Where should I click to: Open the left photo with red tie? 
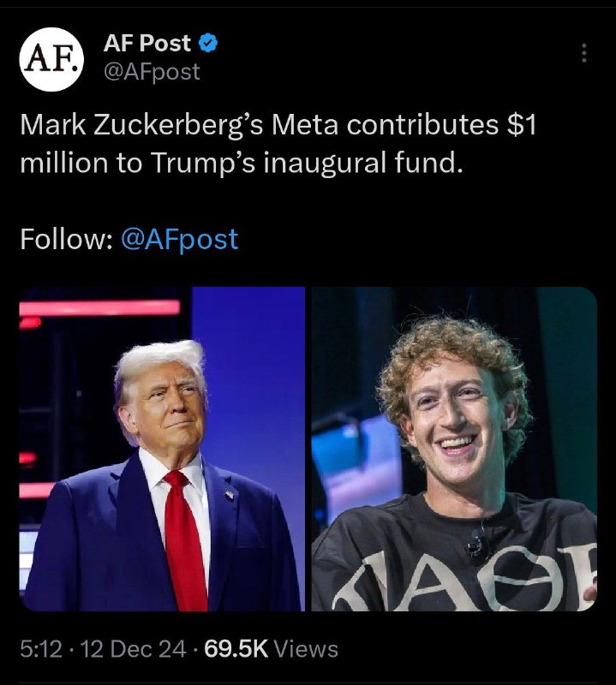coord(162,449)
